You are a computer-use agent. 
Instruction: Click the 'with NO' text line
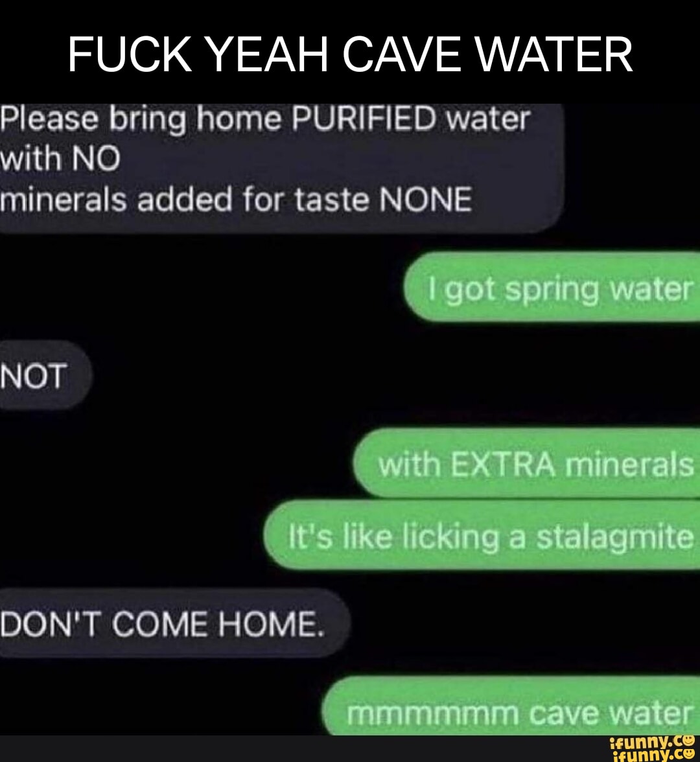60,159
